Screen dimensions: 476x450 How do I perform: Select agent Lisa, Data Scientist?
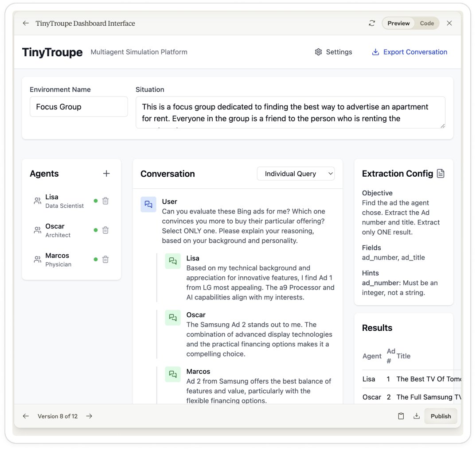click(x=71, y=201)
